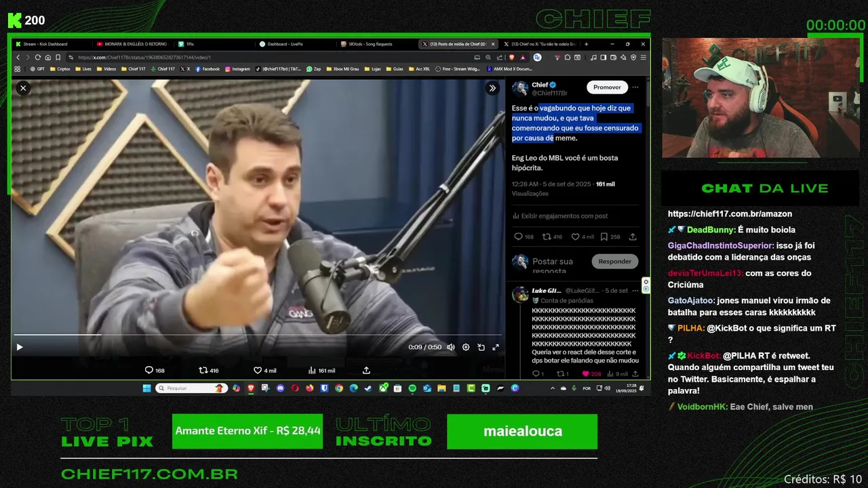
Task: Enter fullscreen video mode
Action: 496,347
